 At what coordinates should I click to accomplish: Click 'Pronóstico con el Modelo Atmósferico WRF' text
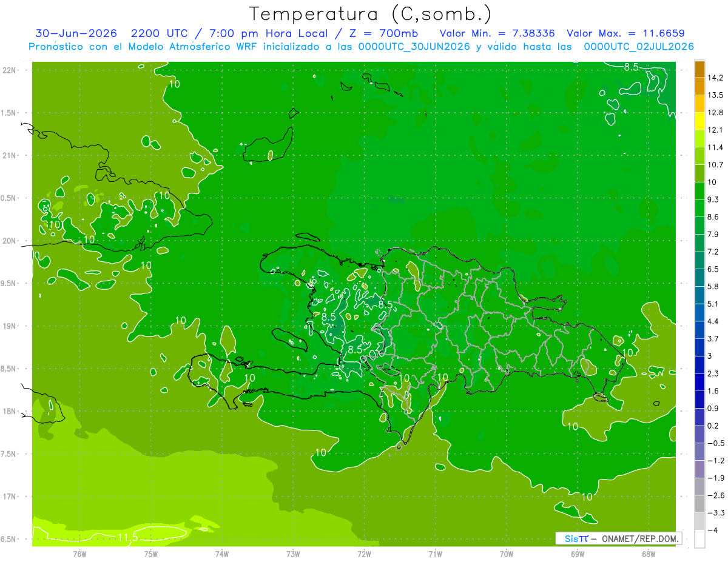[x=144, y=47]
